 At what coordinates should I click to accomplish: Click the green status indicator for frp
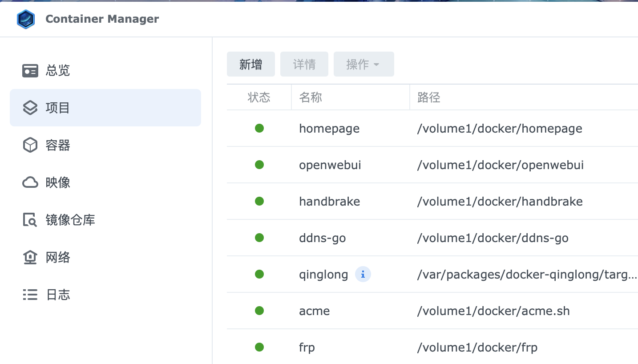259,347
